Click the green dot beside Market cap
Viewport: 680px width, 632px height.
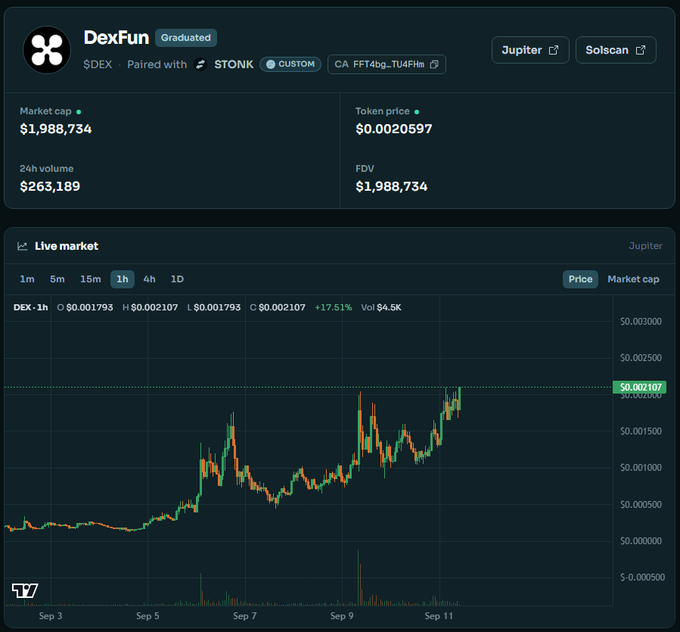pos(78,112)
